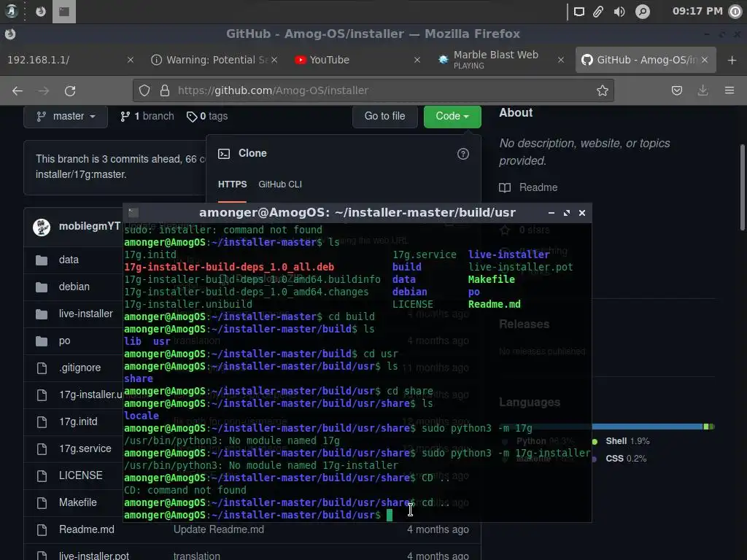Open the Firefox hamburger menu
This screenshot has width=747, height=560.
(x=729, y=90)
